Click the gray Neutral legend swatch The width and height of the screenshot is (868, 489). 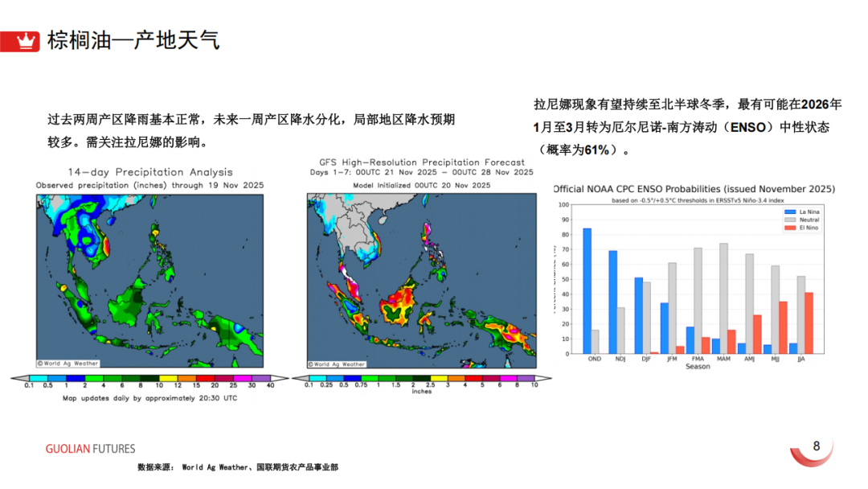click(x=790, y=220)
